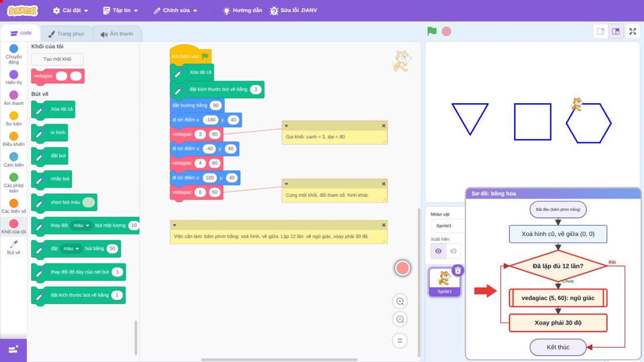Hide the sprite with the crossed-eye icon
Screen dimensions: 644x362
coord(453,251)
